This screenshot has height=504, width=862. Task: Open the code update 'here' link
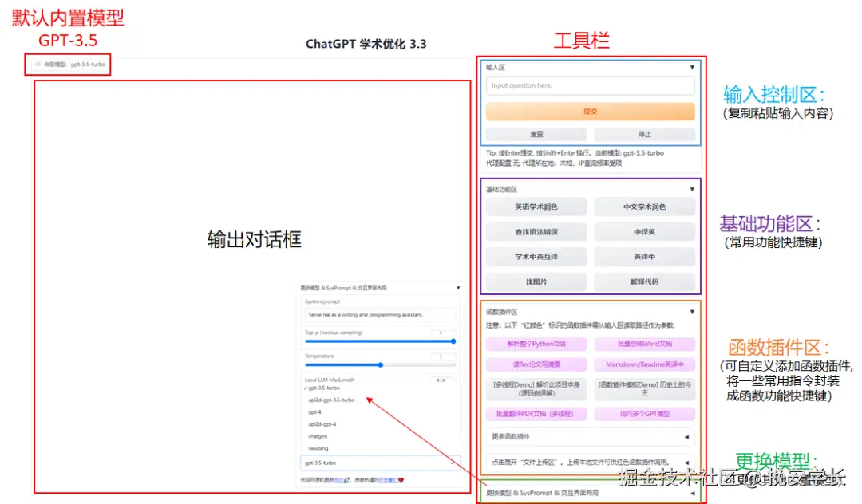(339, 480)
